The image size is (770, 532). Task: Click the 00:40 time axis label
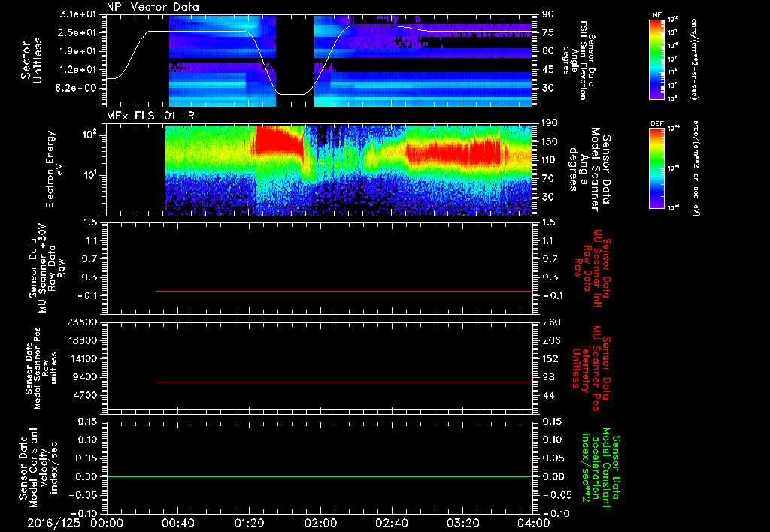coord(177,523)
